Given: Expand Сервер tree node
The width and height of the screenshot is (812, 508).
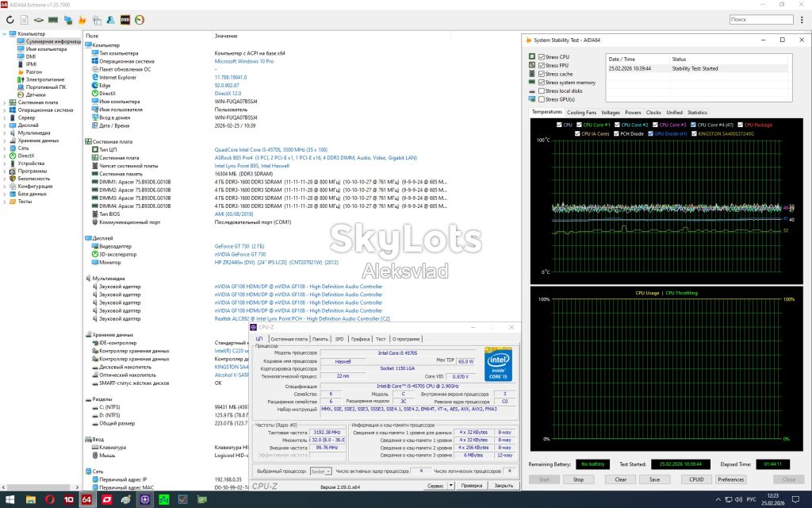Looking at the screenshot, I should pos(5,117).
